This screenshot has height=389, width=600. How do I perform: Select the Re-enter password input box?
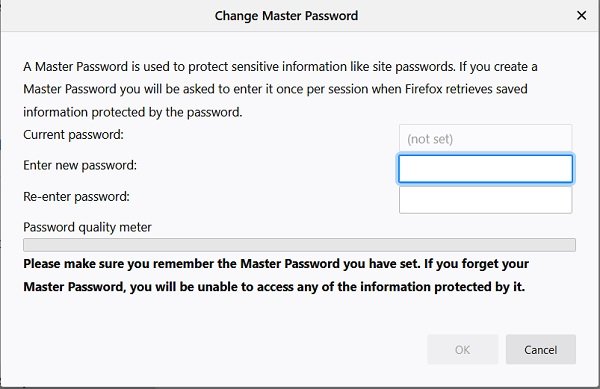coord(486,200)
